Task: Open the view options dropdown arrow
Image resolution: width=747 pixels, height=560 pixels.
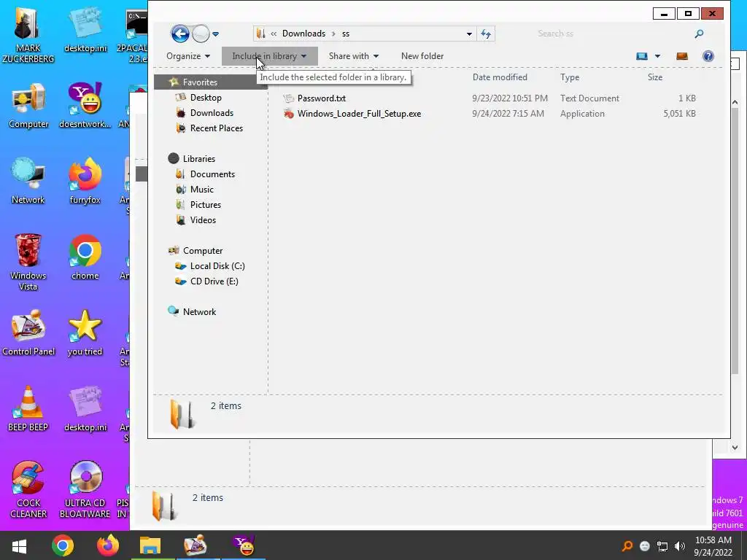Action: (x=657, y=56)
